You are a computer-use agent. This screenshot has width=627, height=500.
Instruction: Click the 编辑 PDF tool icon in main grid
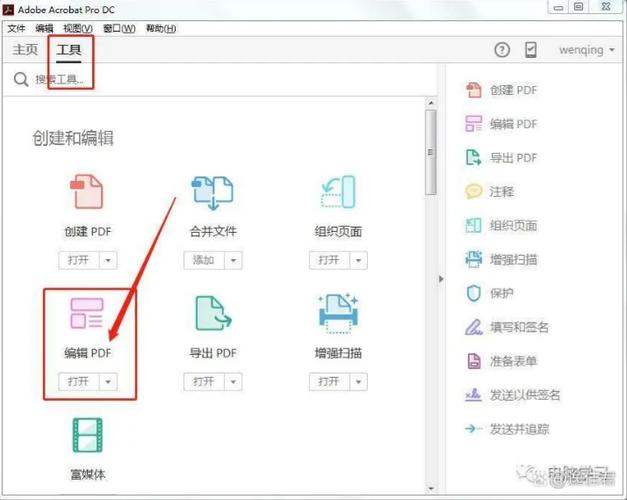(87, 313)
